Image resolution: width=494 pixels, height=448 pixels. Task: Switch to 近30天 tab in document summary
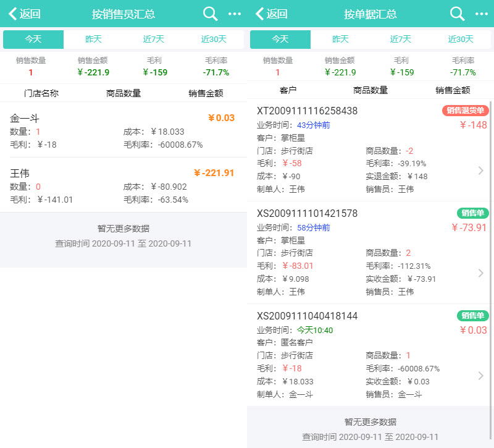tap(461, 39)
